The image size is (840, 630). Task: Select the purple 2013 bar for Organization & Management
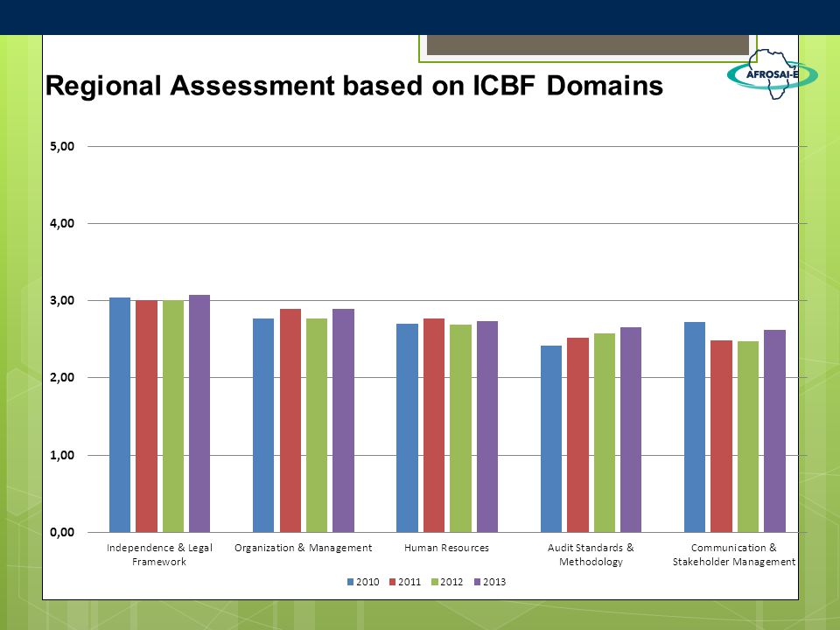click(343, 421)
